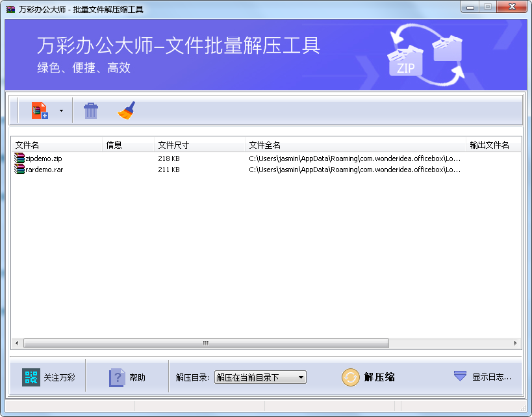Click the horizontal scrollbar left arrow
Image resolution: width=532 pixels, height=417 pixels.
pos(17,344)
